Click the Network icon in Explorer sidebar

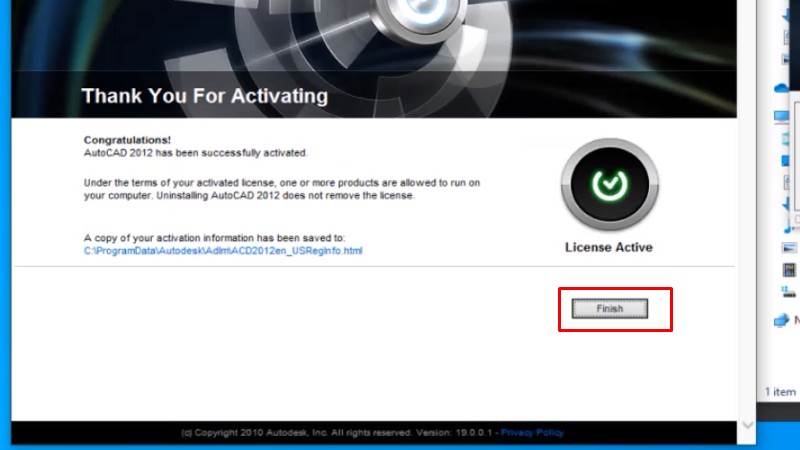point(782,321)
